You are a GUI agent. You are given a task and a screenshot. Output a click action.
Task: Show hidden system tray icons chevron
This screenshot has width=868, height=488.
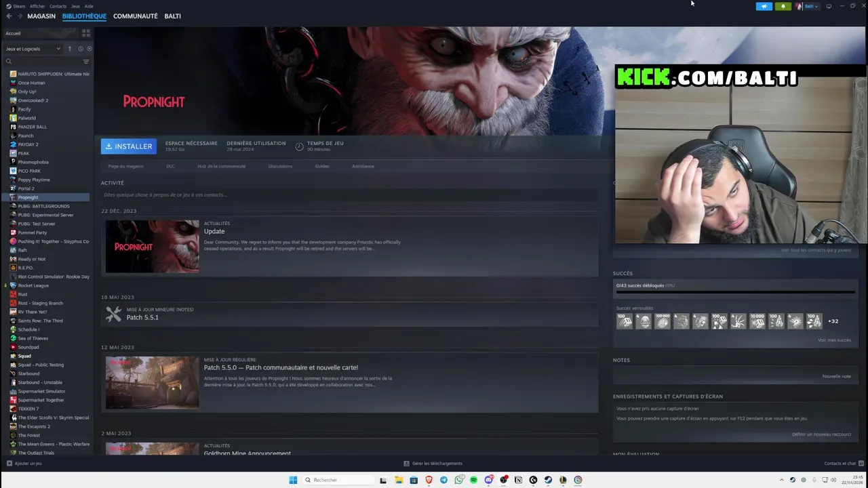(781, 480)
